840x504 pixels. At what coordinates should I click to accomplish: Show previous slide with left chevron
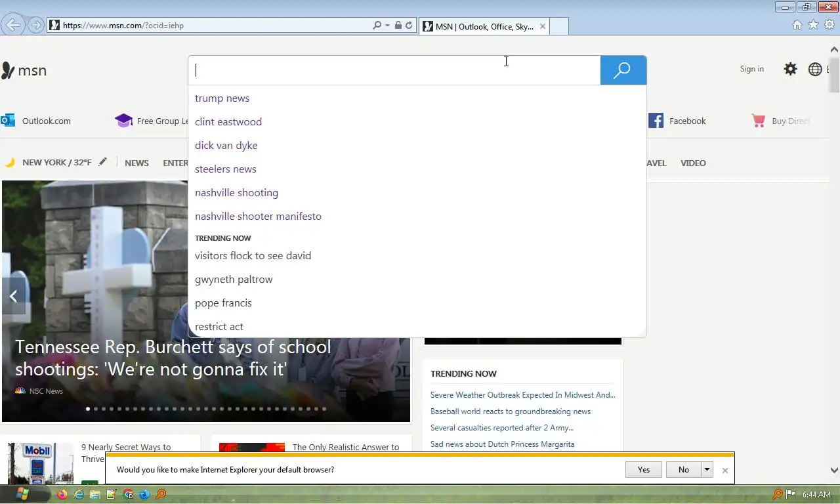pos(13,297)
